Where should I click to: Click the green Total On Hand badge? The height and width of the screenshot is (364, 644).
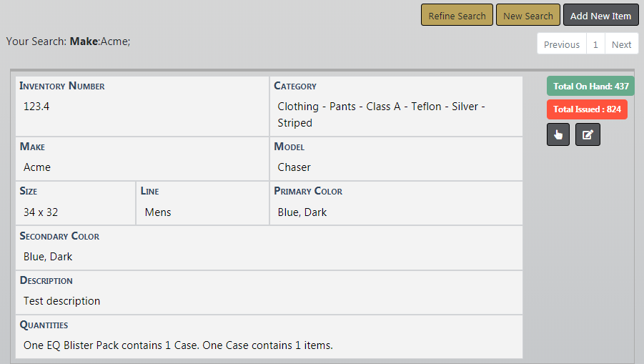click(590, 87)
